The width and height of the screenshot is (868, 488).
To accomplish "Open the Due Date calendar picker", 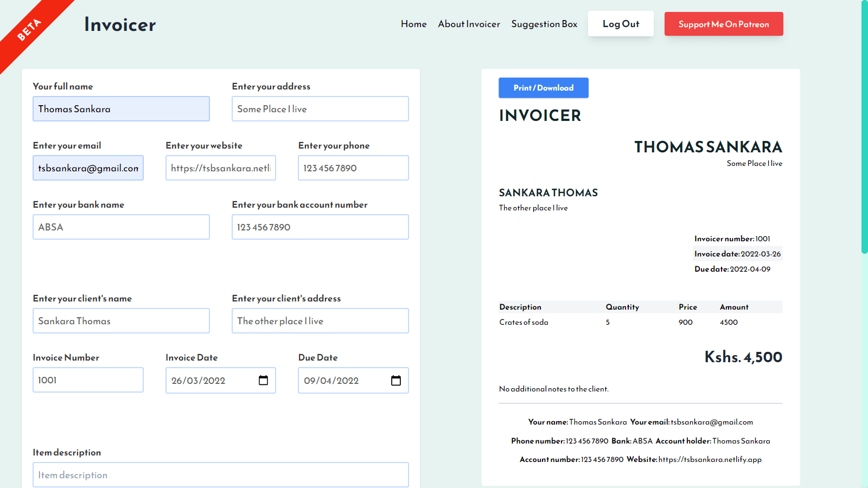I will coord(396,380).
